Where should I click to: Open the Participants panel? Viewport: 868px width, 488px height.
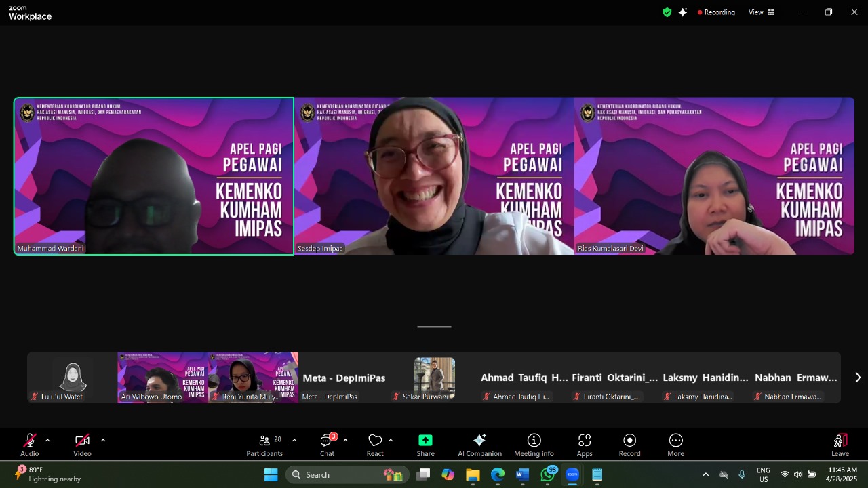coord(264,445)
